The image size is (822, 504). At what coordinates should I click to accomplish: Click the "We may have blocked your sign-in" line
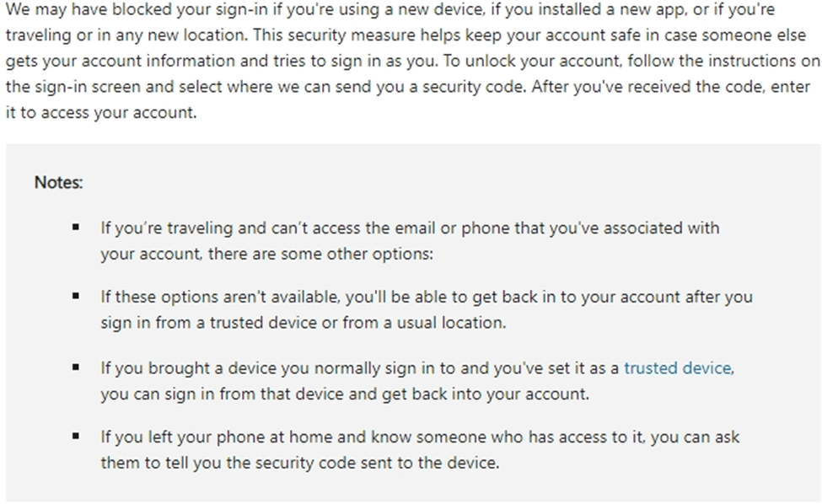(390, 9)
